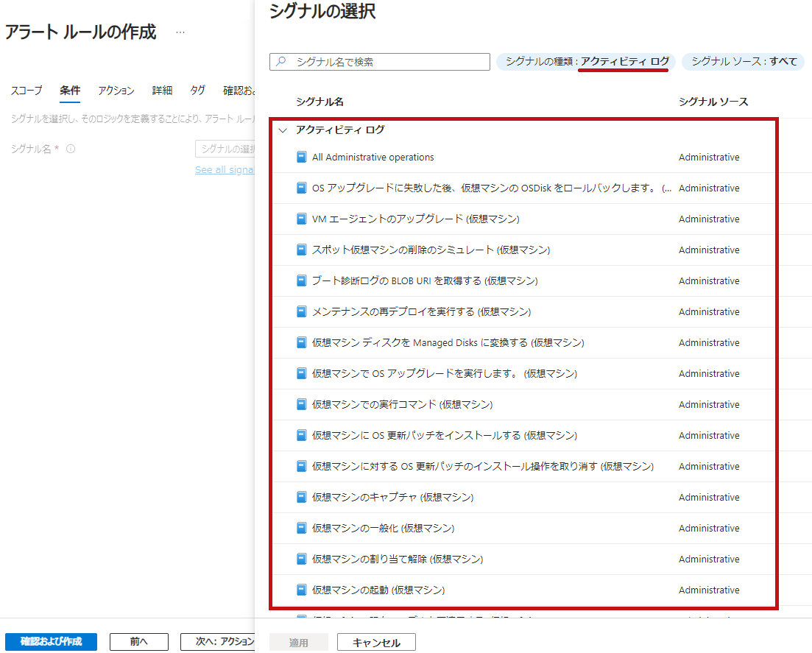812x653 pixels.
Task: Select the 仮想マシンの起動 signal icon
Action: [301, 590]
